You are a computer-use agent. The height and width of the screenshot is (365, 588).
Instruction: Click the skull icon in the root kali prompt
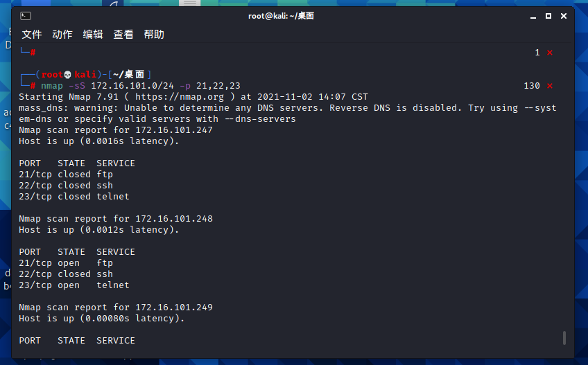click(68, 75)
